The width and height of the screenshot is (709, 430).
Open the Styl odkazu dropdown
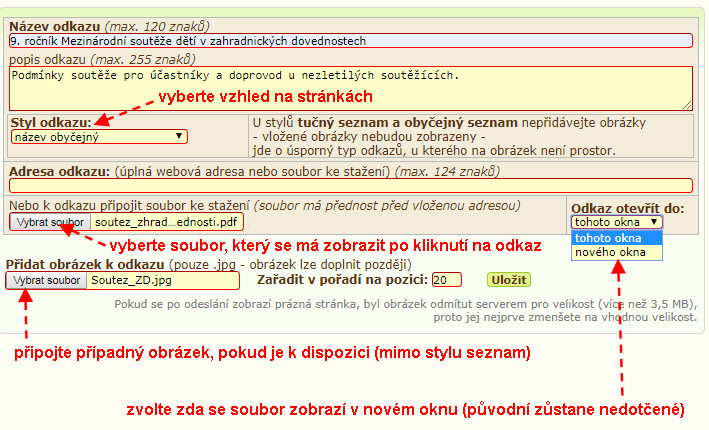pos(98,137)
